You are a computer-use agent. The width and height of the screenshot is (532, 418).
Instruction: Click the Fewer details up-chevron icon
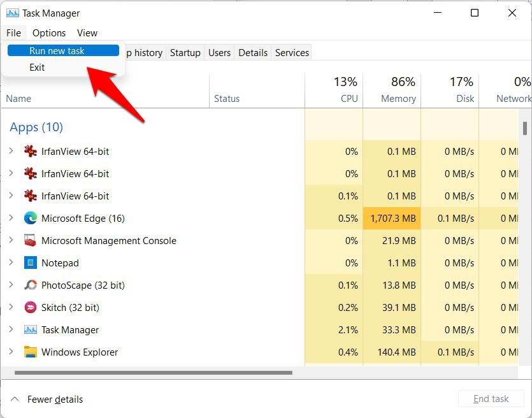[x=15, y=399]
